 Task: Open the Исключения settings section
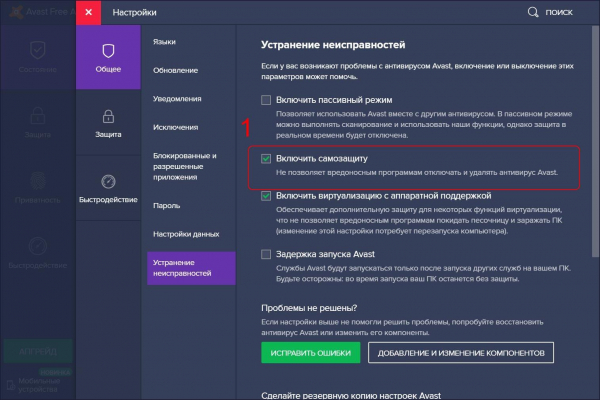point(175,127)
